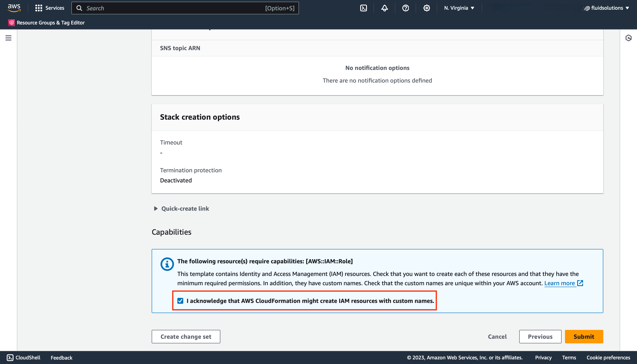Click the info icon in the capabilities banner
Screen dimensions: 637x364
[167, 264]
